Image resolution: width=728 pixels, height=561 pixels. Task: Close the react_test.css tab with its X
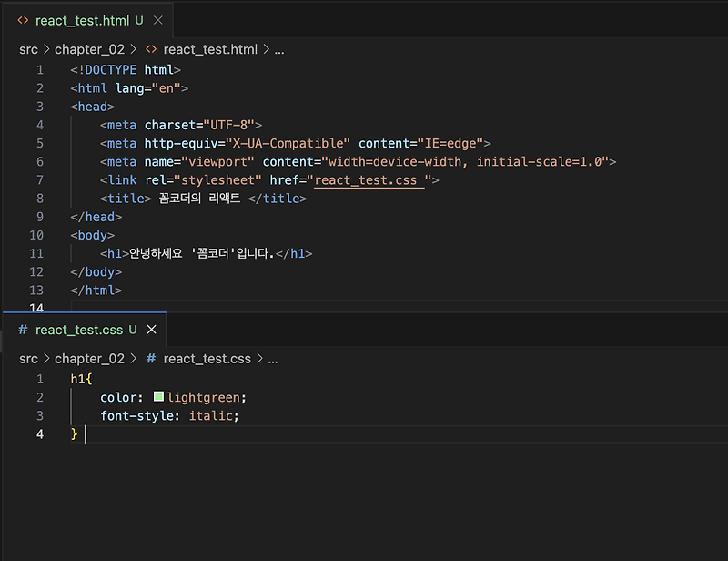point(150,330)
